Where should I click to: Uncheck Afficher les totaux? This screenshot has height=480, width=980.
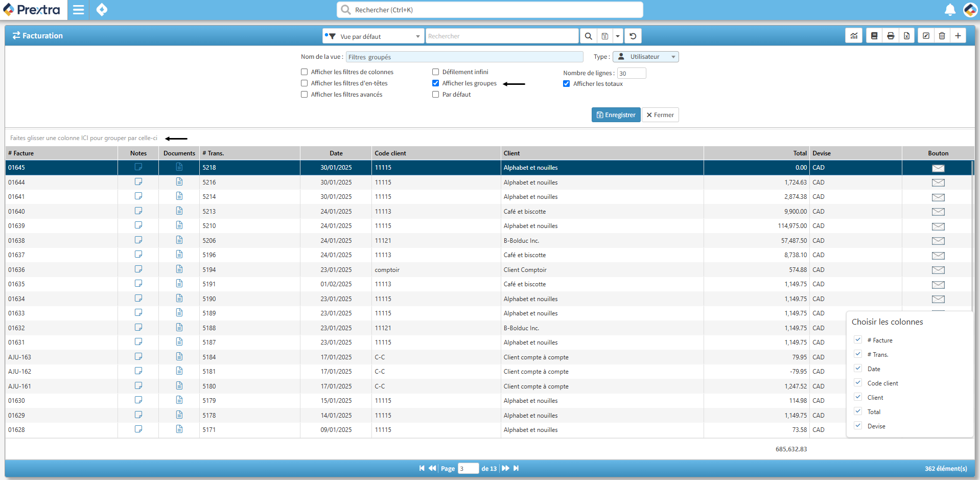[567, 84]
